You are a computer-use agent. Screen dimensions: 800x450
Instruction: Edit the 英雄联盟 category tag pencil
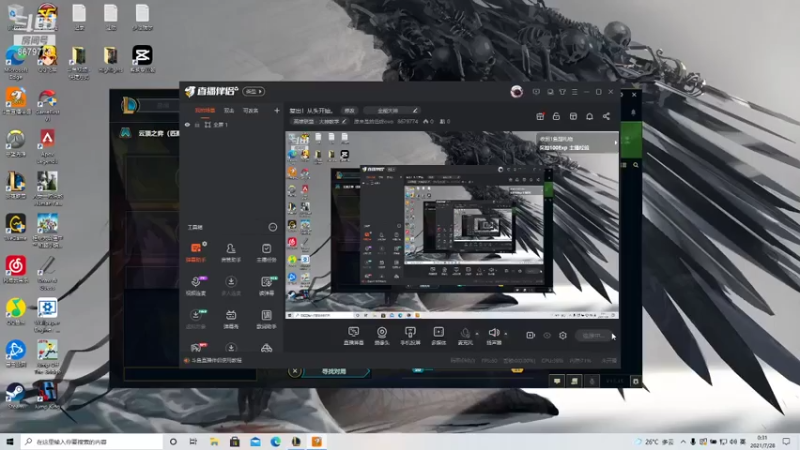coord(344,122)
